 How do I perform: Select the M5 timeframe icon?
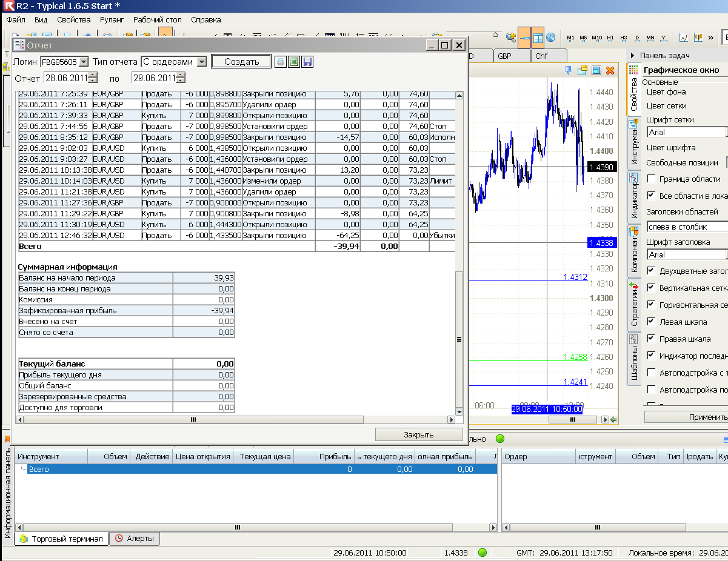pyautogui.click(x=583, y=38)
